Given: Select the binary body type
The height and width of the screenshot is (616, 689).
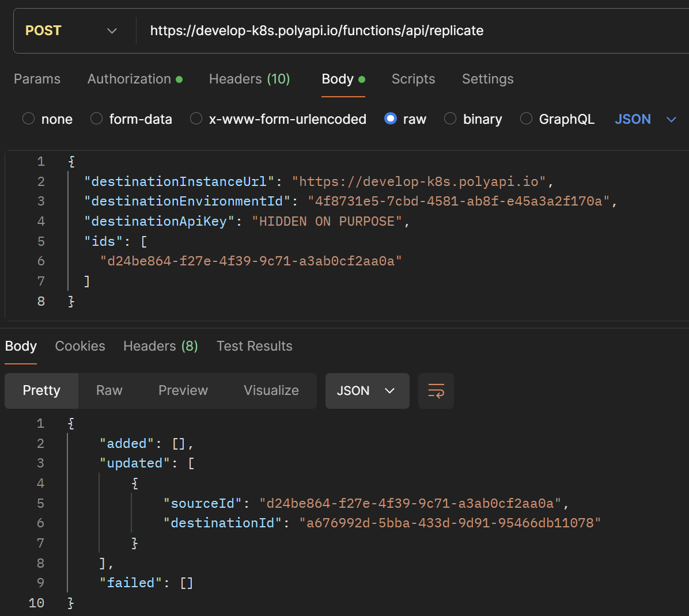Looking at the screenshot, I should (x=450, y=119).
